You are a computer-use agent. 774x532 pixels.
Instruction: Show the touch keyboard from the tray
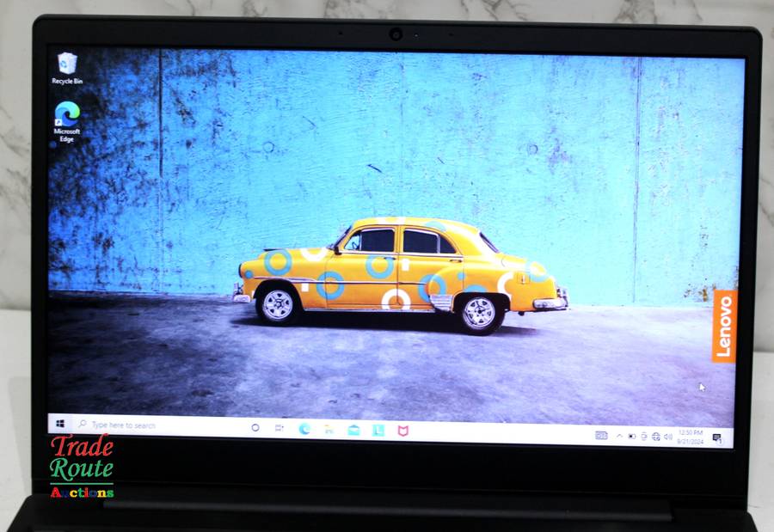[x=601, y=436]
